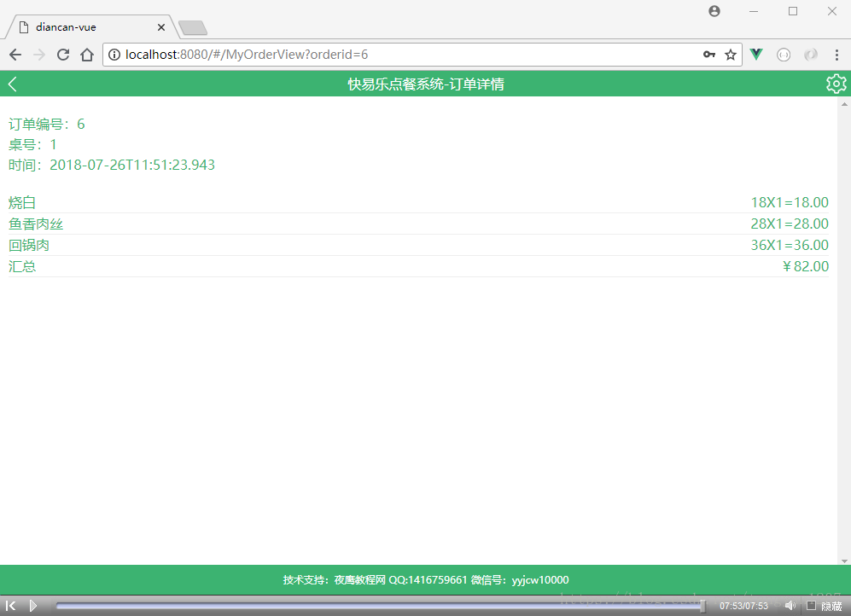Click footer 技术支持 contact text
This screenshot has height=616, width=851.
tap(426, 579)
